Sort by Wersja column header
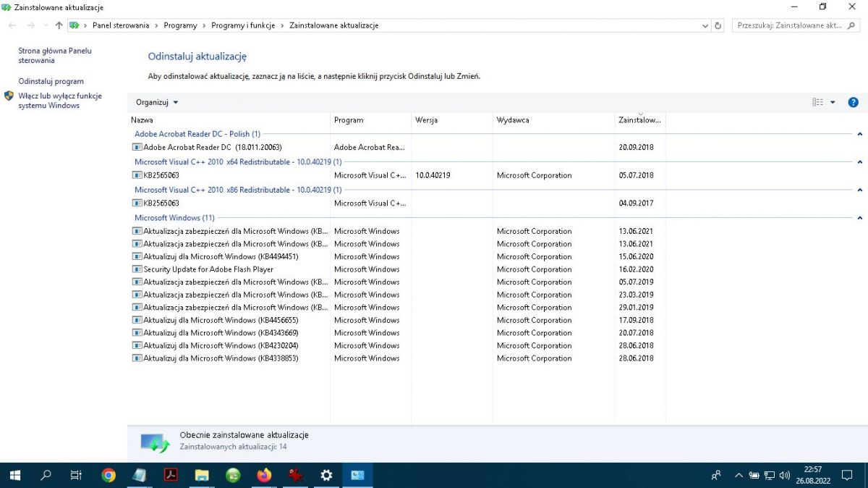 (452, 120)
